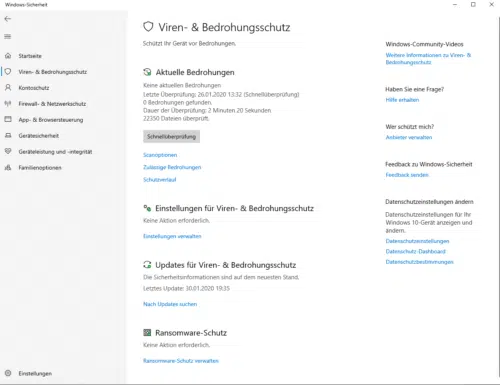Click the Familienoptionen people icon

8,167
